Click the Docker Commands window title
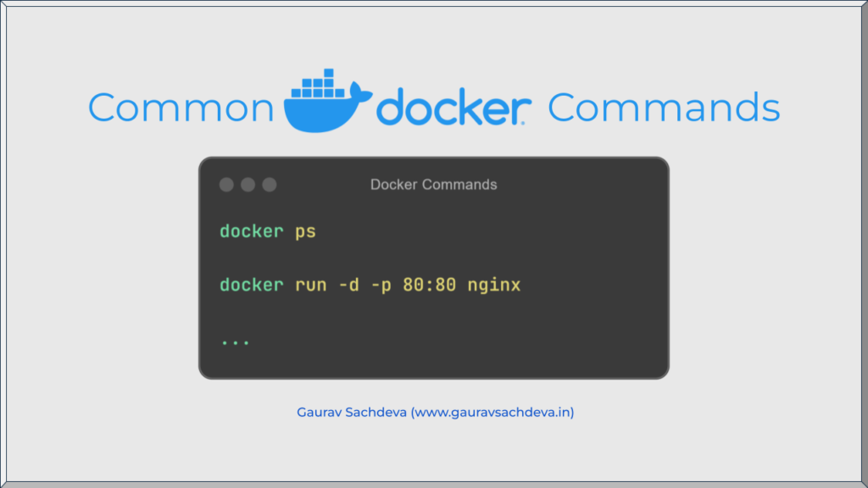868x488 pixels. [433, 185]
